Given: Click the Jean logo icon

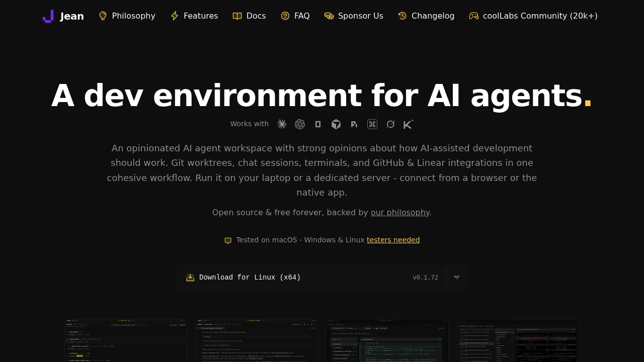Looking at the screenshot, I should (48, 16).
